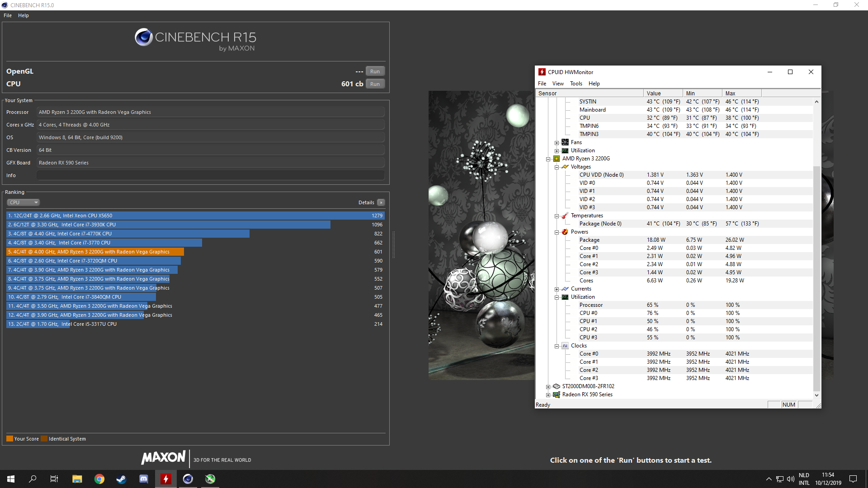Click the Radeon RX 590 graphics card icon
This screenshot has width=868, height=488.
click(x=557, y=394)
